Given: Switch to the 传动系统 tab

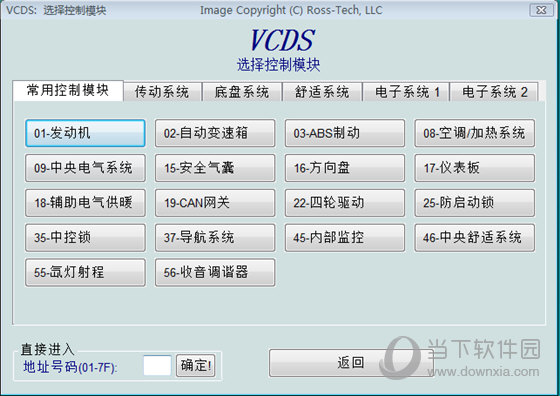Looking at the screenshot, I should 162,92.
